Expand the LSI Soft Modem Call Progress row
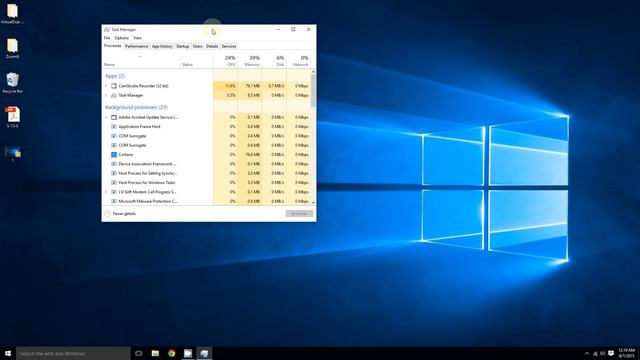This screenshot has width=640, height=360. pos(106,192)
